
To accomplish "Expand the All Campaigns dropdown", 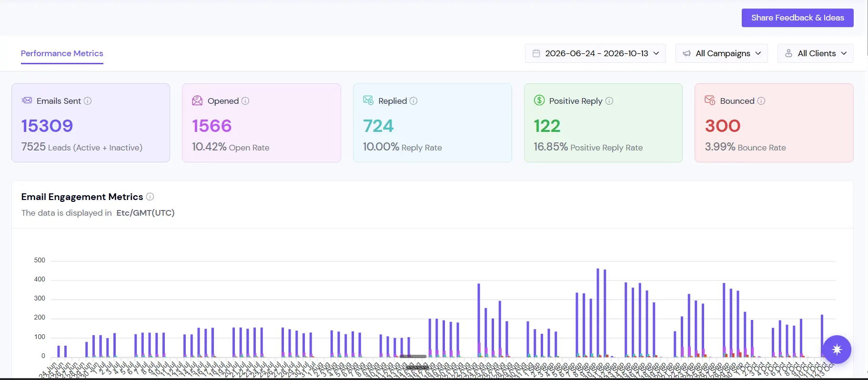I will [722, 53].
